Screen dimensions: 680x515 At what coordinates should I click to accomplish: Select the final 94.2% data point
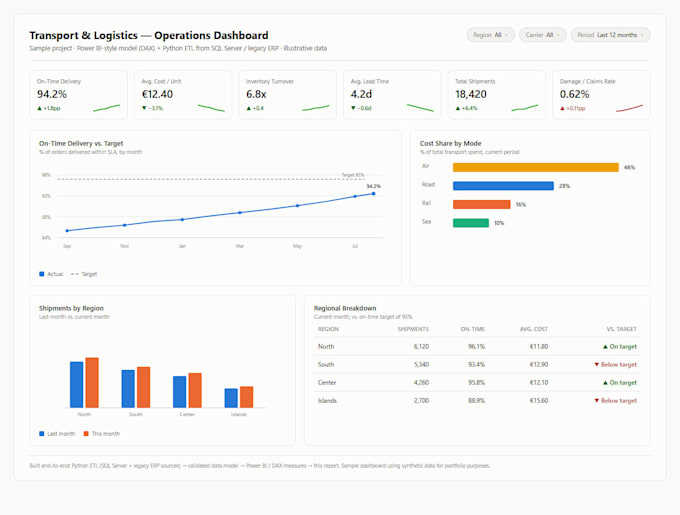click(373, 194)
